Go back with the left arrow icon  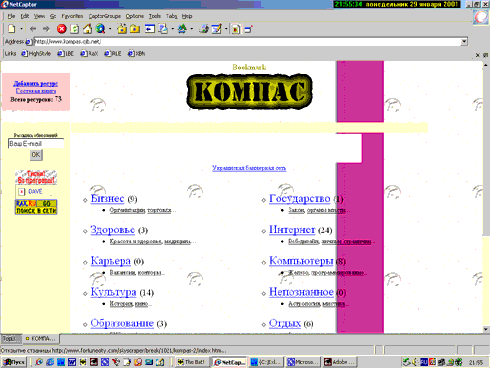(33, 29)
